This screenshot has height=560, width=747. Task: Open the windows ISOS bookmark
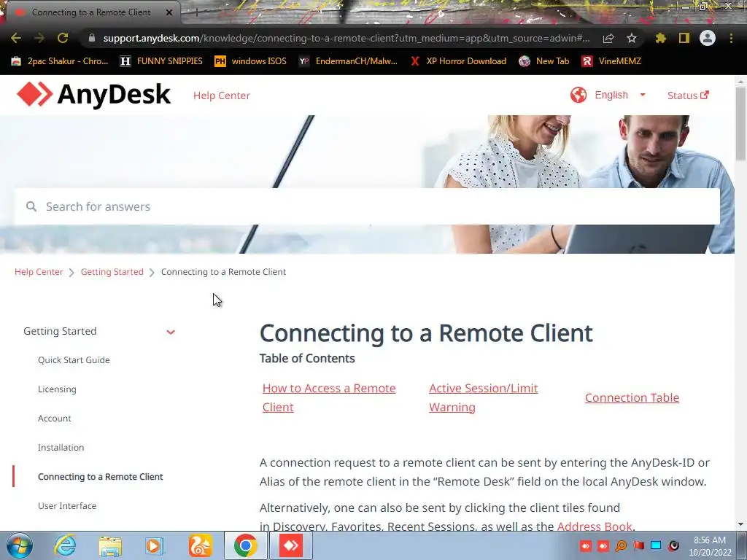point(251,61)
